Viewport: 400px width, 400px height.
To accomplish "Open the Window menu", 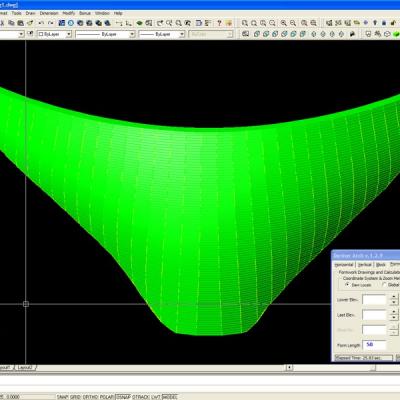I will pyautogui.click(x=102, y=13).
